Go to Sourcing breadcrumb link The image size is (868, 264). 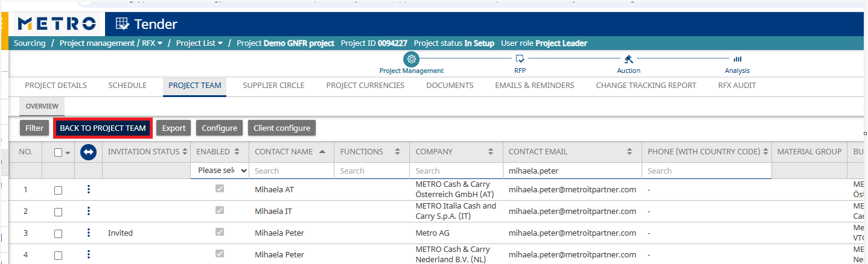coord(30,43)
